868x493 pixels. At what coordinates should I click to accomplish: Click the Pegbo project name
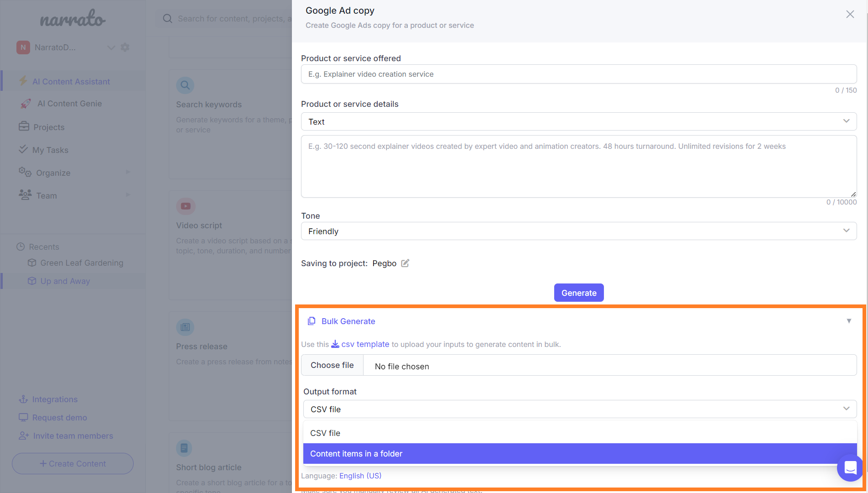[384, 263]
